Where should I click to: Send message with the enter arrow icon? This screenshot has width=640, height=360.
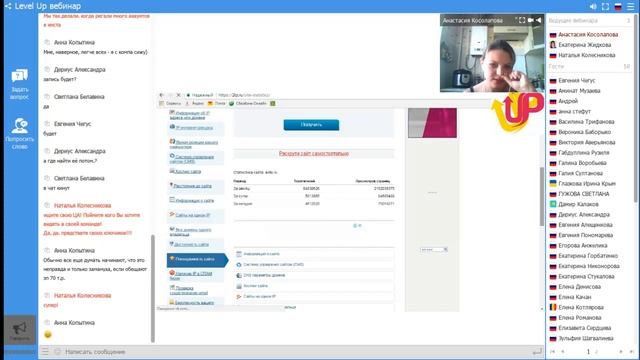[x=537, y=351]
